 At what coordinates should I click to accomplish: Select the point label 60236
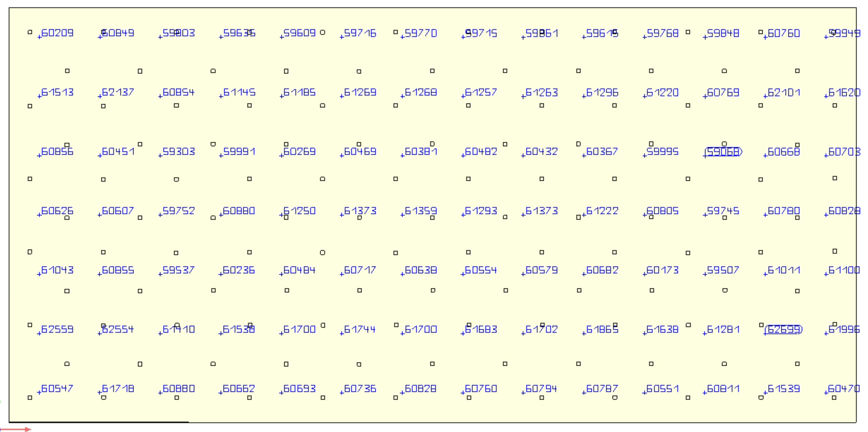click(239, 270)
